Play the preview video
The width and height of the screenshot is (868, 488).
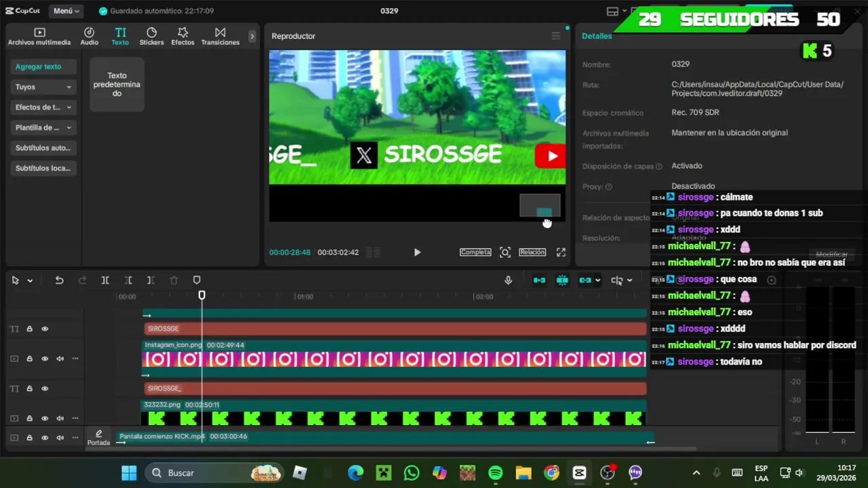[417, 252]
